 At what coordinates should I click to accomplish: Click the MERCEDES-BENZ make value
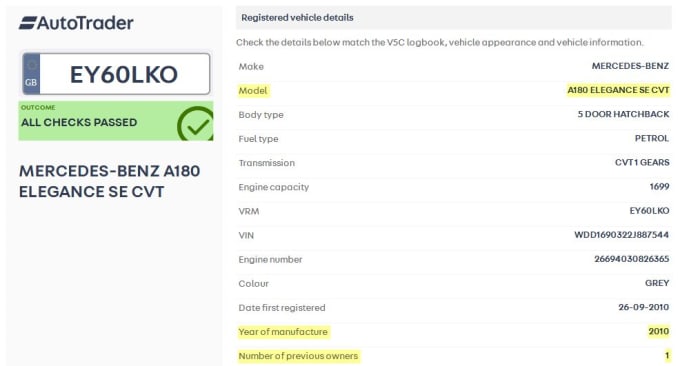(630, 66)
